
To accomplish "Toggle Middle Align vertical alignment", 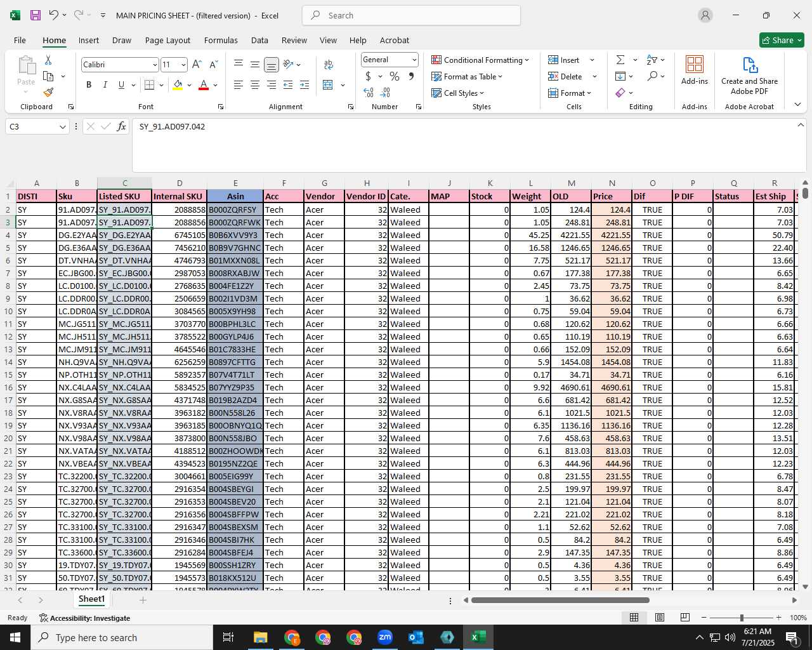I will [255, 64].
